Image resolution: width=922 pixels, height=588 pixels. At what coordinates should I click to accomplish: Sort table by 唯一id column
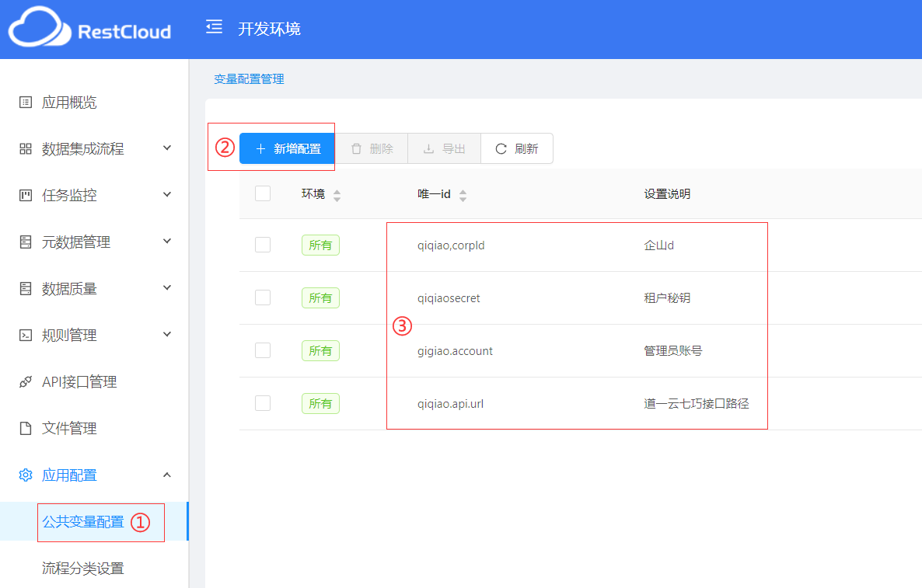(x=463, y=195)
